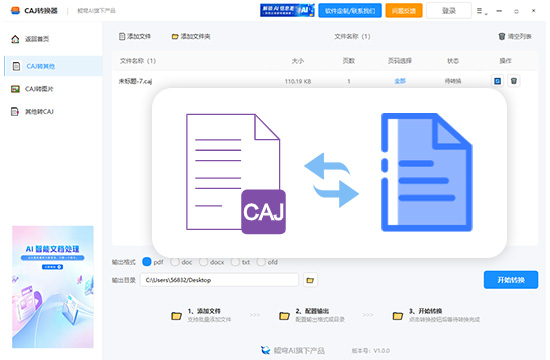Click the 未标题-7.caj file name
Screen dimensions: 550x360
point(135,81)
